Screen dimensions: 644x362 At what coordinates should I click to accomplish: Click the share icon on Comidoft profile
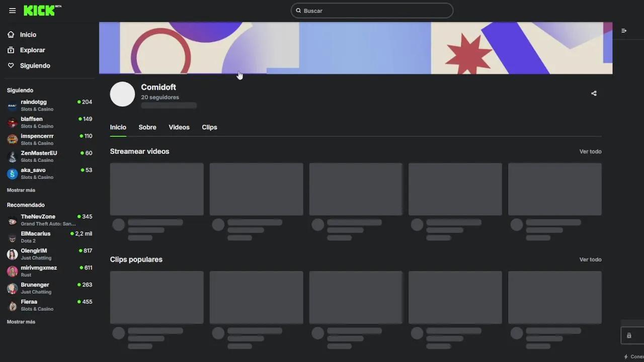tap(594, 94)
